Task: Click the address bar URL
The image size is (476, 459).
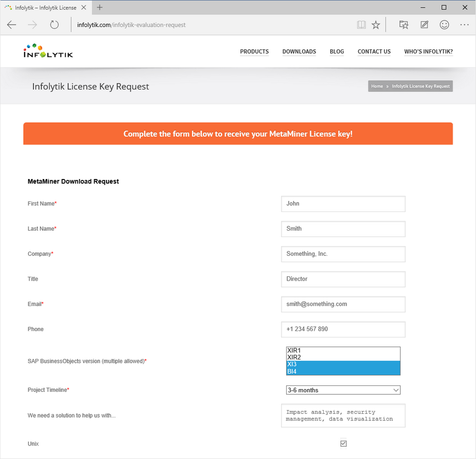Action: tap(131, 25)
